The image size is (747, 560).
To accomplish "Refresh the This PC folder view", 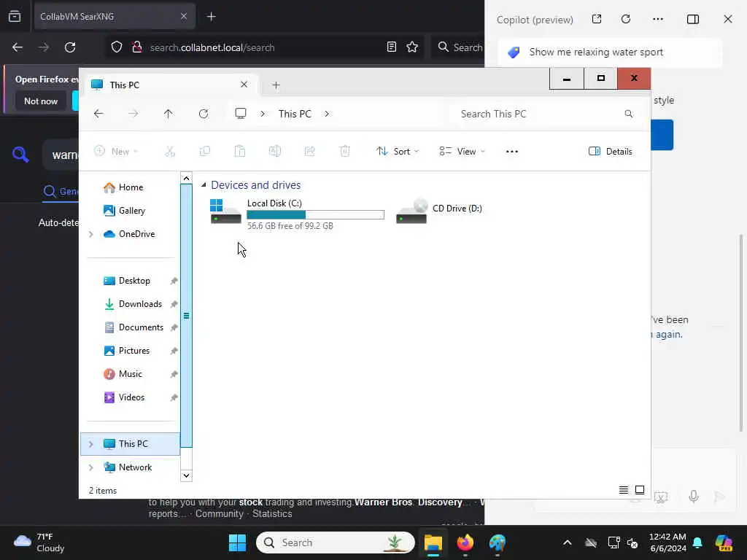I will [x=204, y=114].
